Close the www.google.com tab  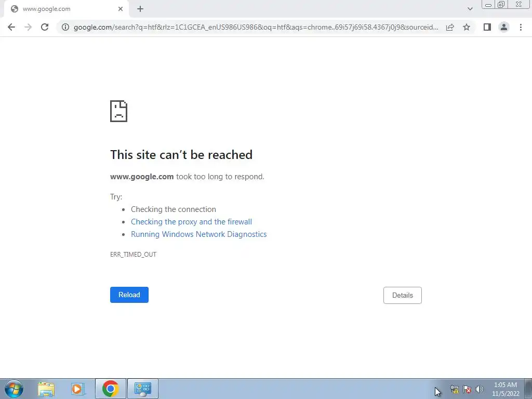tap(121, 9)
